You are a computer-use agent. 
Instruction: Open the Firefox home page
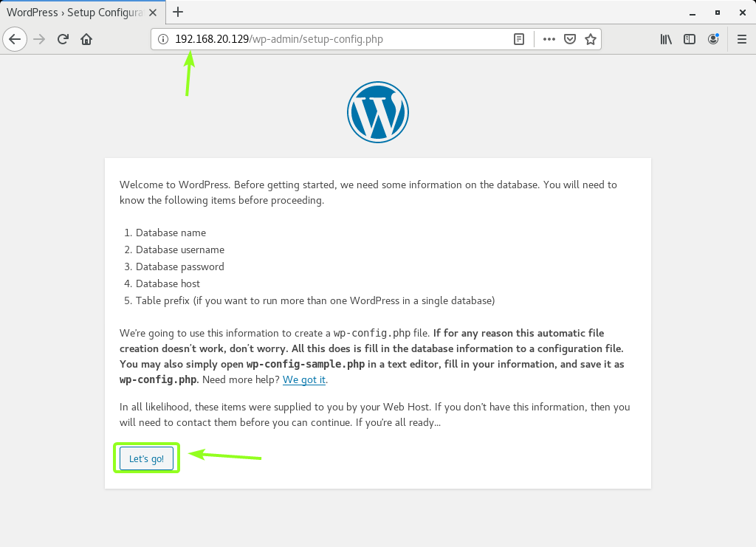tap(86, 39)
